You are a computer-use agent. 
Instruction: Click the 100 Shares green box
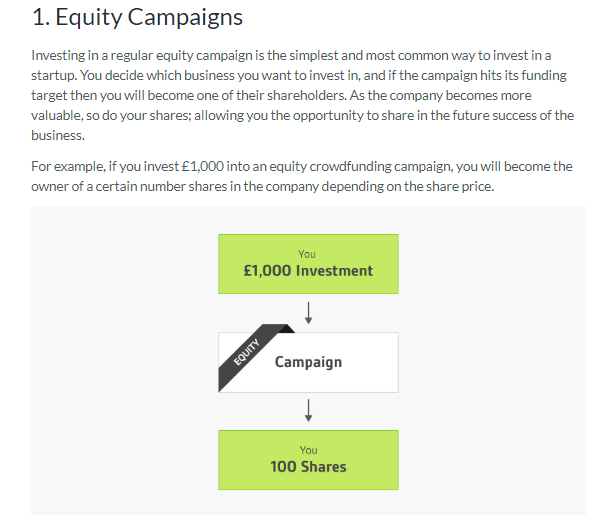308,460
